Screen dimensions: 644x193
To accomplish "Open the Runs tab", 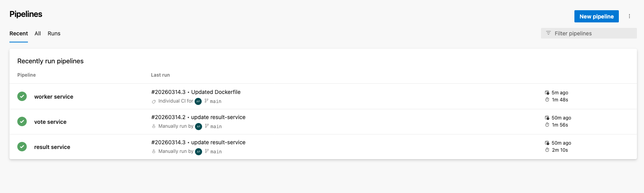I will pyautogui.click(x=54, y=33).
